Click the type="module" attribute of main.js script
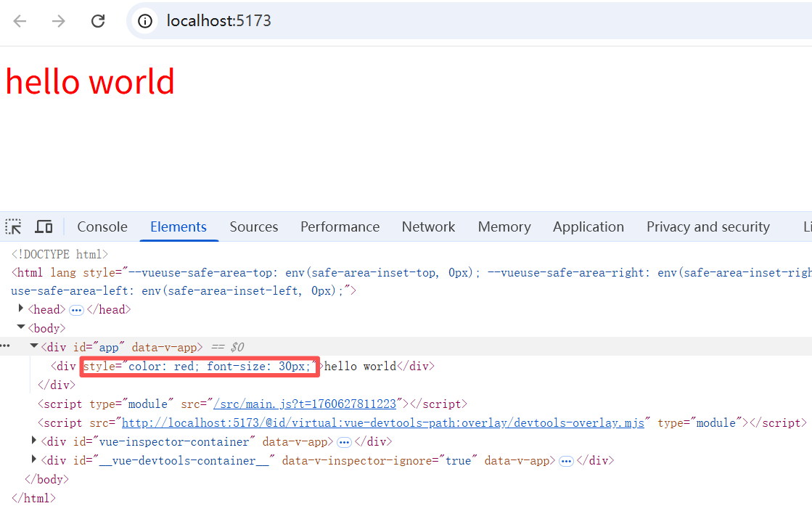This screenshot has width=812, height=527. point(131,404)
